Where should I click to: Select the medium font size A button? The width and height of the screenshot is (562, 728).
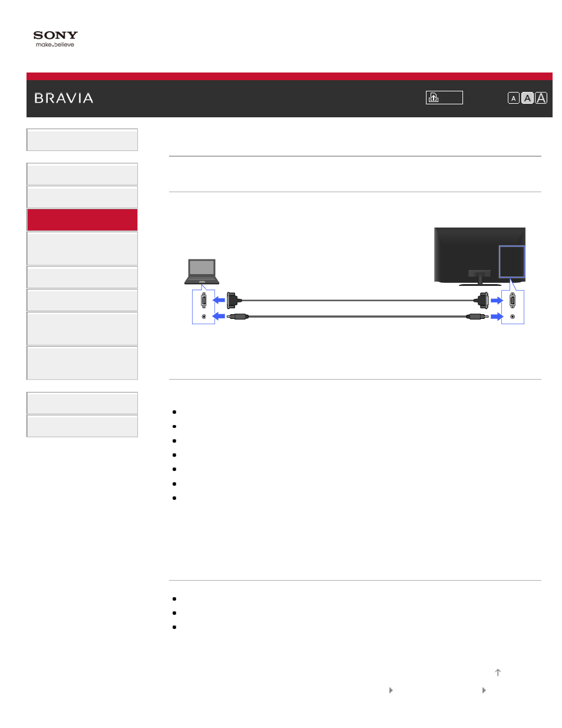point(527,98)
